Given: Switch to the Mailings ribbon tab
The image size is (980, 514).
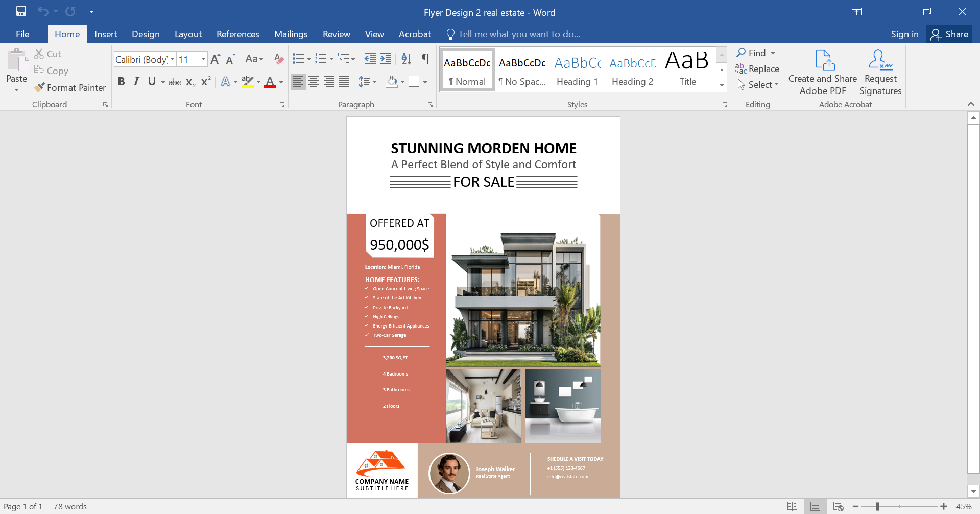Looking at the screenshot, I should [x=291, y=34].
